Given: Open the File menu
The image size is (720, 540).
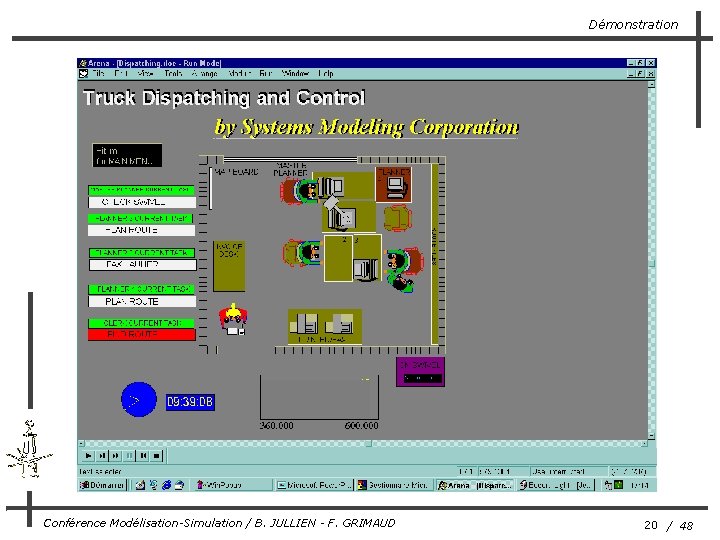Looking at the screenshot, I should [98, 73].
